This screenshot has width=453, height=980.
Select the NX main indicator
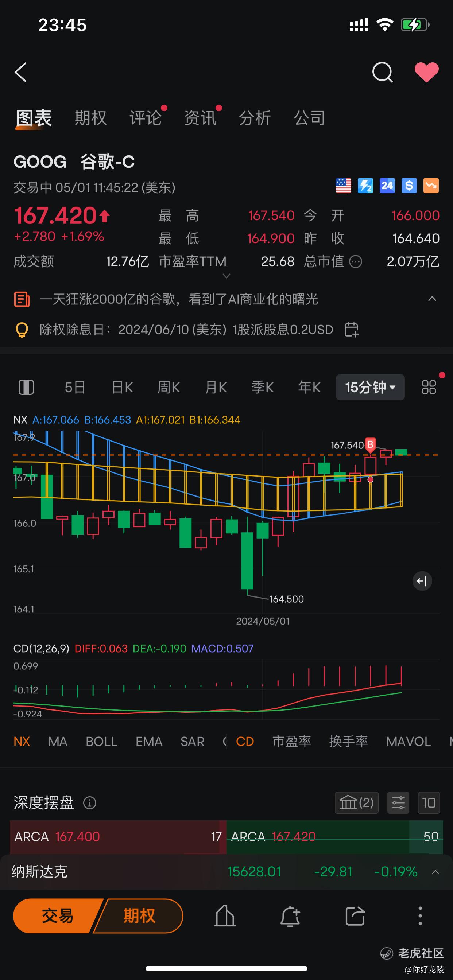click(x=22, y=741)
